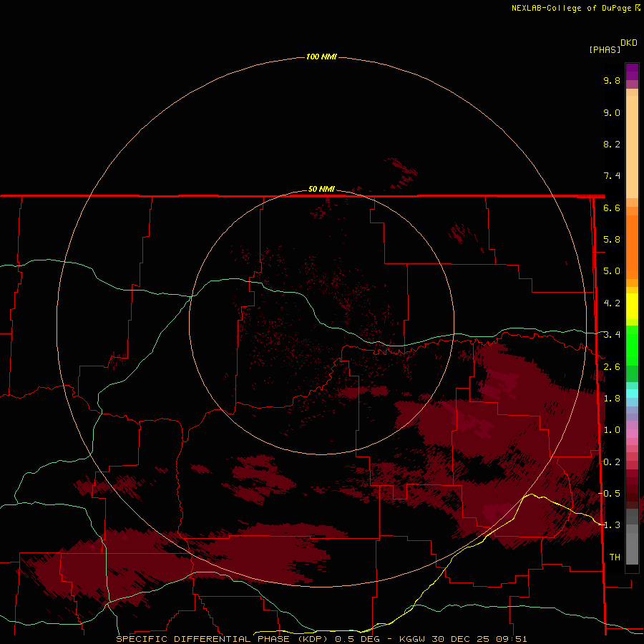The image size is (644, 644).
Task: Pick the bright green color bar segment
Action: coord(632,345)
